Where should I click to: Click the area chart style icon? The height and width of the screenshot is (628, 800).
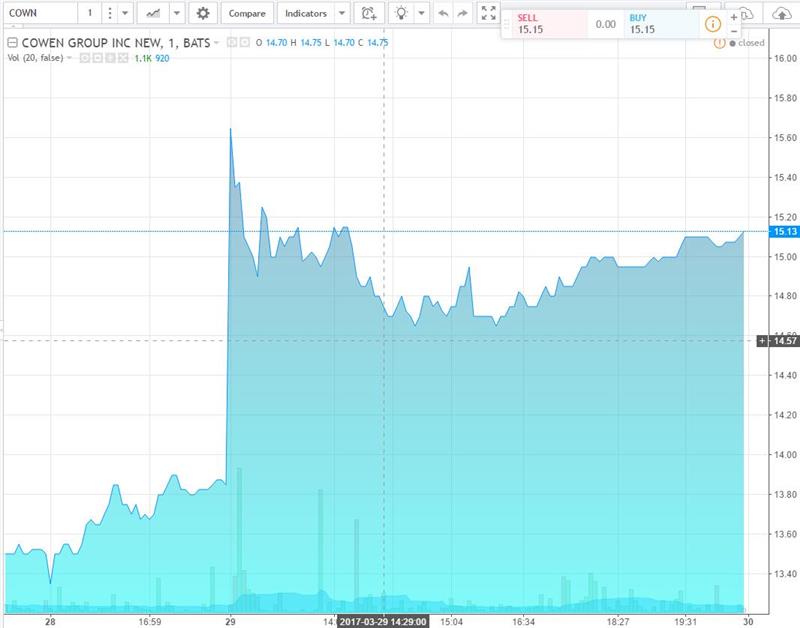pos(153,14)
